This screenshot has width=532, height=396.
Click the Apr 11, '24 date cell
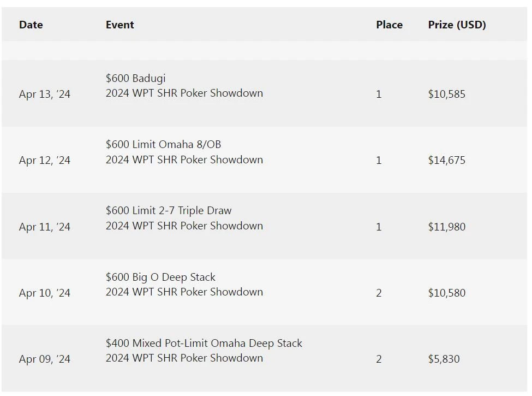[x=45, y=227]
